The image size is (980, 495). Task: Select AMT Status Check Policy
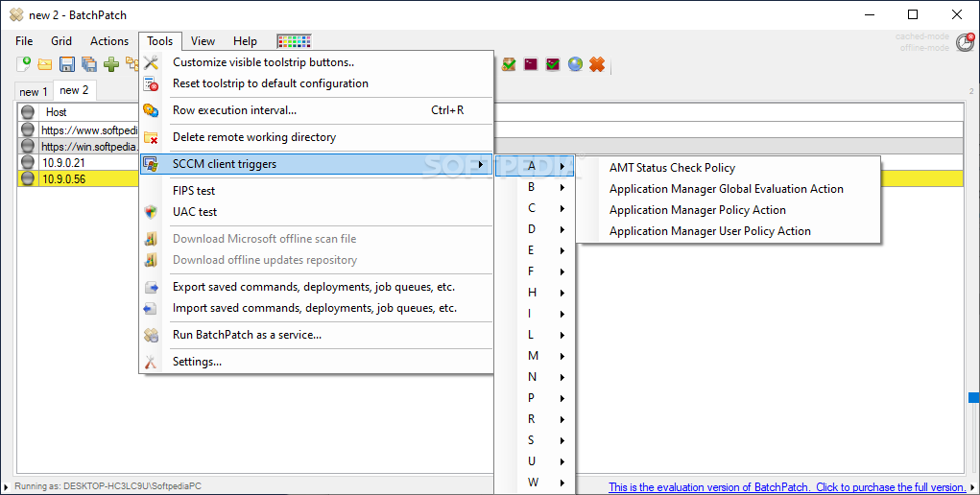pyautogui.click(x=729, y=168)
